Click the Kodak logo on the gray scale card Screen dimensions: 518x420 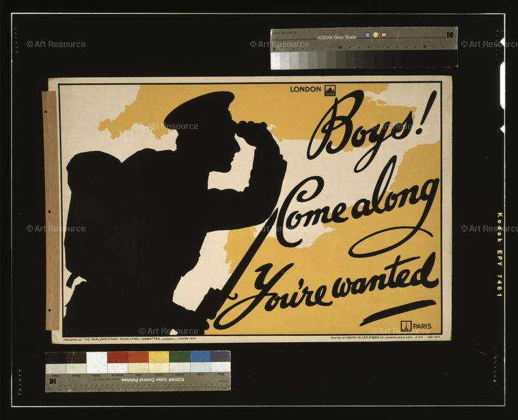coord(450,35)
